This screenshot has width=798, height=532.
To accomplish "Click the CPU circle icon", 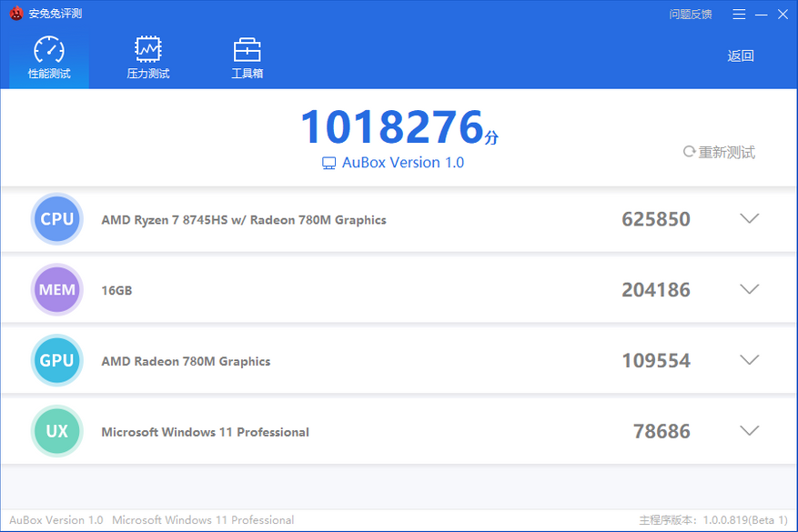I will coord(57,218).
